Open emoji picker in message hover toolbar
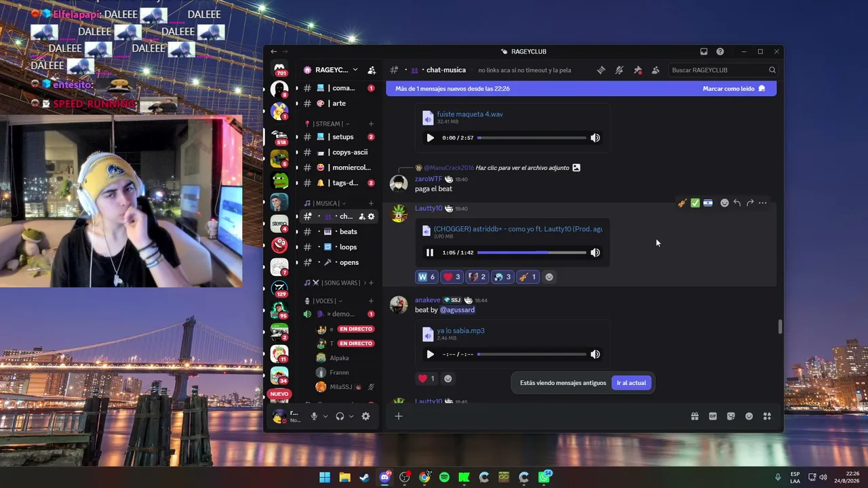 724,203
